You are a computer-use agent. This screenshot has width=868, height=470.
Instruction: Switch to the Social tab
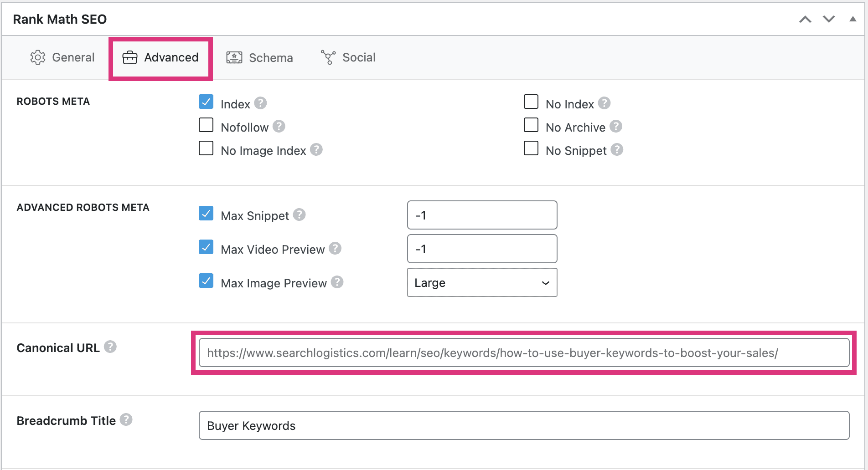(x=348, y=58)
